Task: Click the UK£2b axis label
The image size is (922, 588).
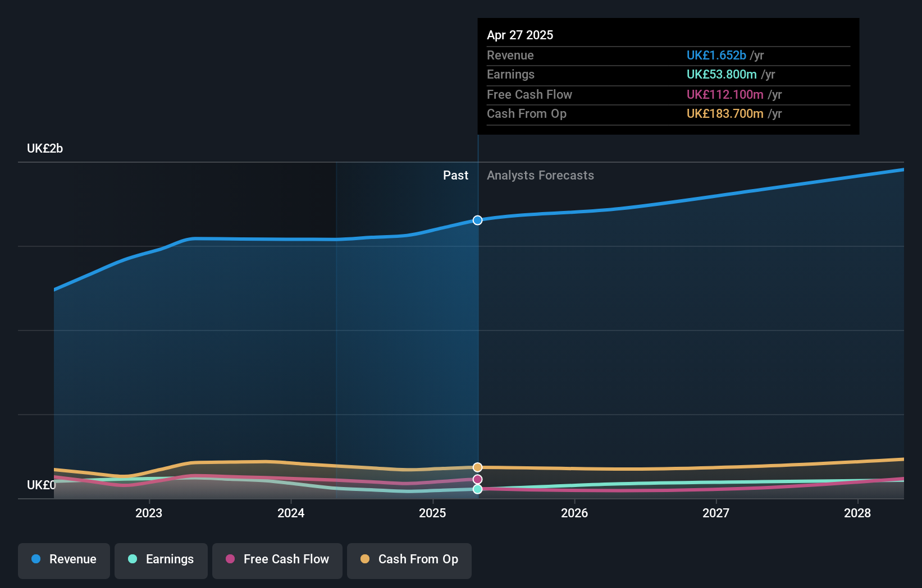Action: 45,148
